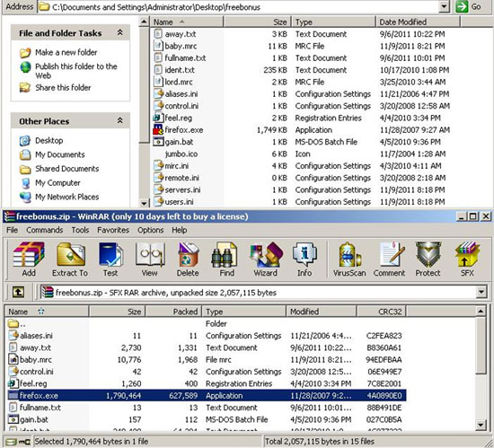Select jumbo.ico in Explorer

pyautogui.click(x=181, y=154)
